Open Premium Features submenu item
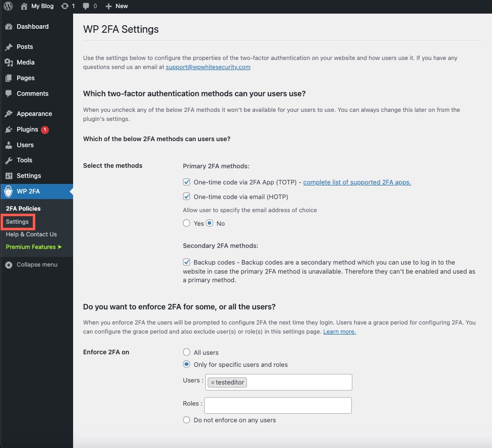The width and height of the screenshot is (492, 448). [33, 247]
